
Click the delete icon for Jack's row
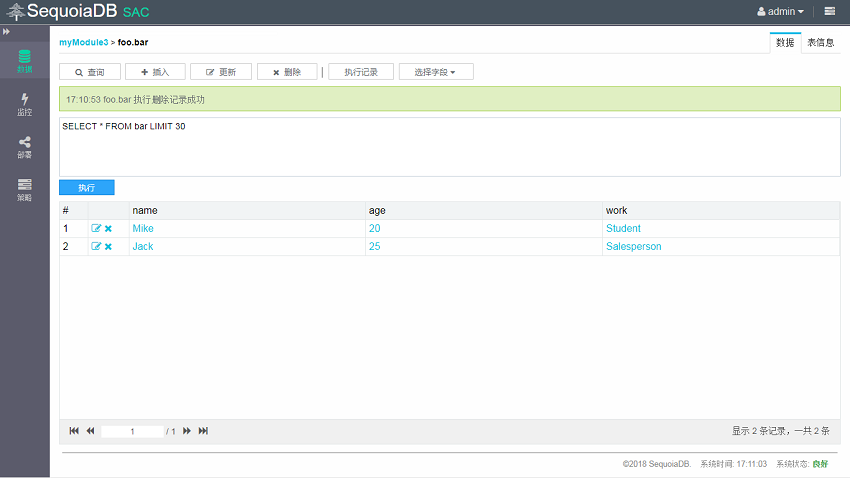[108, 247]
